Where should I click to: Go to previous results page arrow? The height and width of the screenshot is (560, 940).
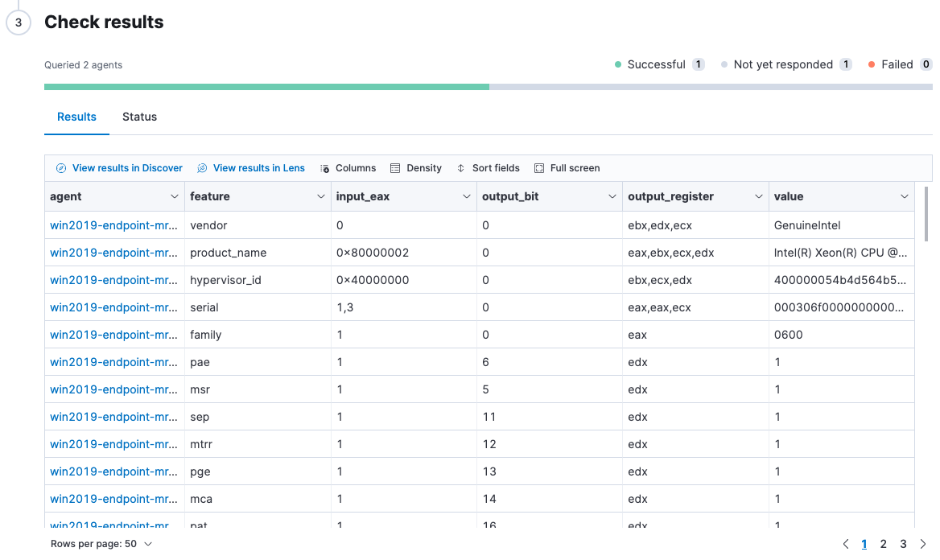pyautogui.click(x=846, y=544)
